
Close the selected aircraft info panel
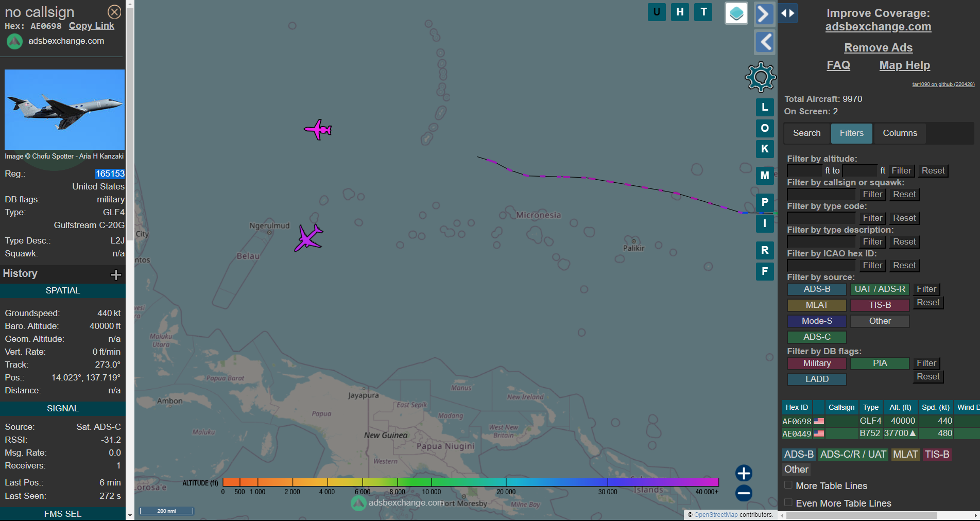[x=114, y=12]
